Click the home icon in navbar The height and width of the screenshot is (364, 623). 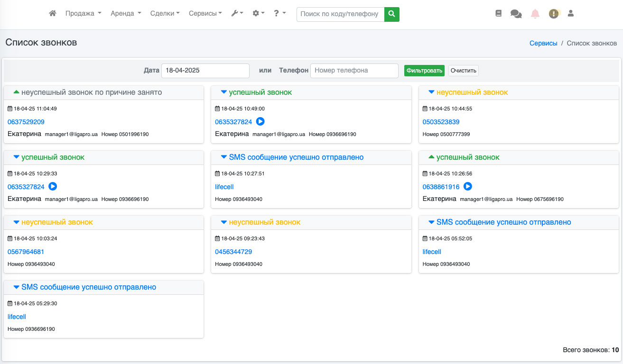click(x=53, y=14)
